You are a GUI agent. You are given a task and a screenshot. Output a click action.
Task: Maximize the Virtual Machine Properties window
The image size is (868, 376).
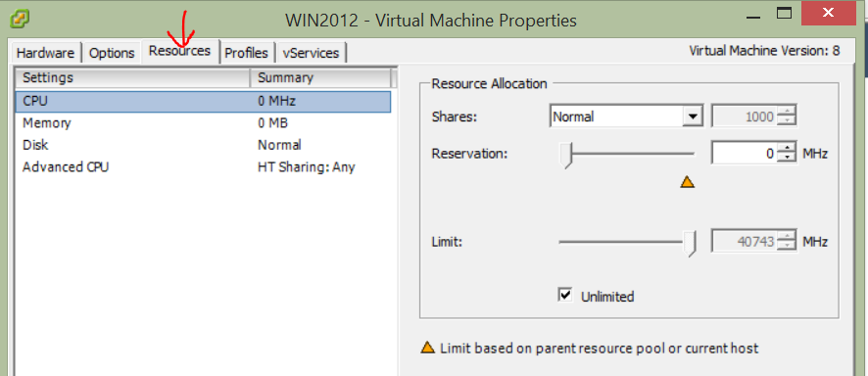784,14
